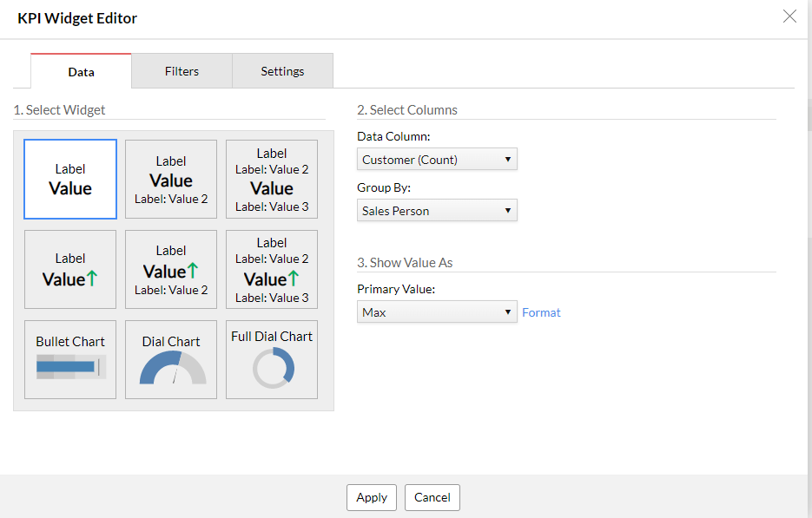This screenshot has width=812, height=518.
Task: Select three-value widget without trend arrow
Action: coord(272,180)
